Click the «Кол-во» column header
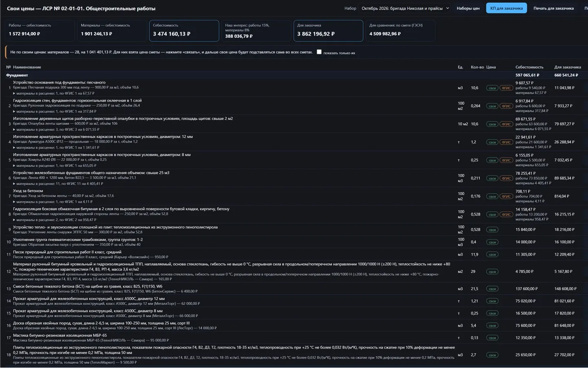 click(477, 67)
